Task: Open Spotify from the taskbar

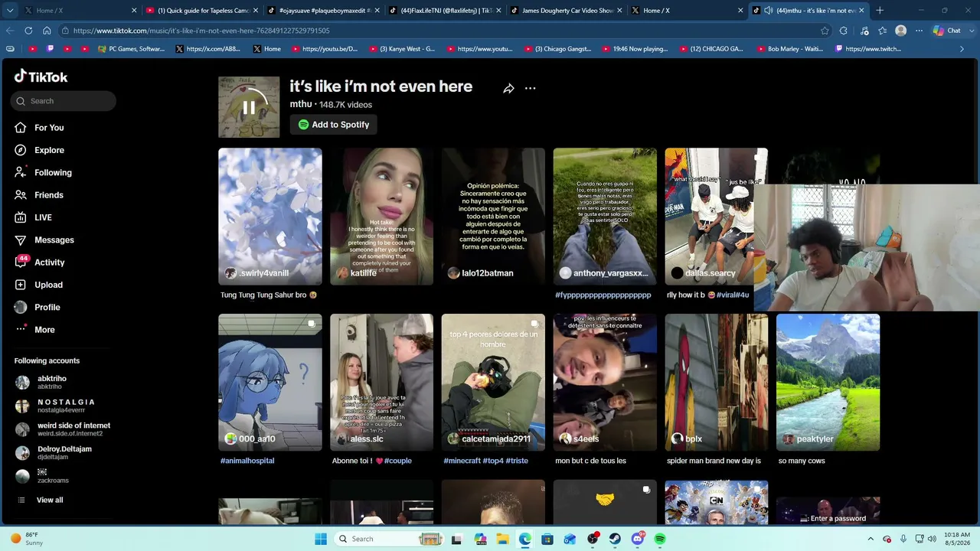Action: (660, 539)
